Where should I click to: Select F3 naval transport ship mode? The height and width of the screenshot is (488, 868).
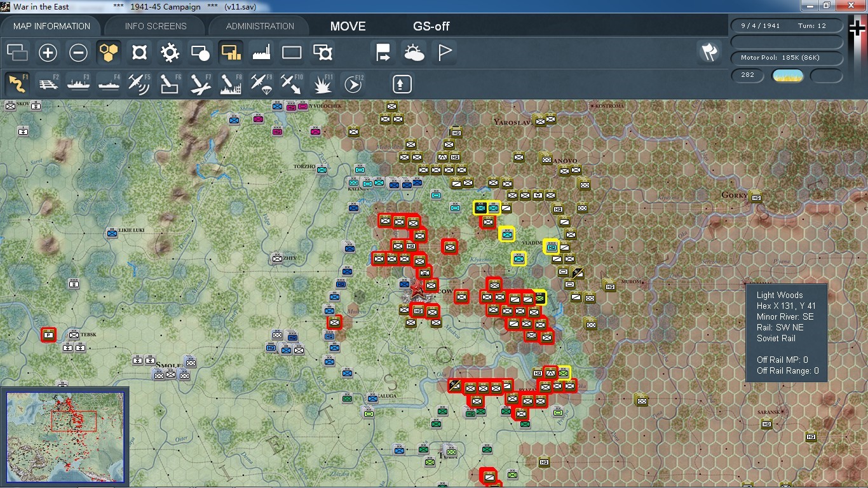(78, 83)
